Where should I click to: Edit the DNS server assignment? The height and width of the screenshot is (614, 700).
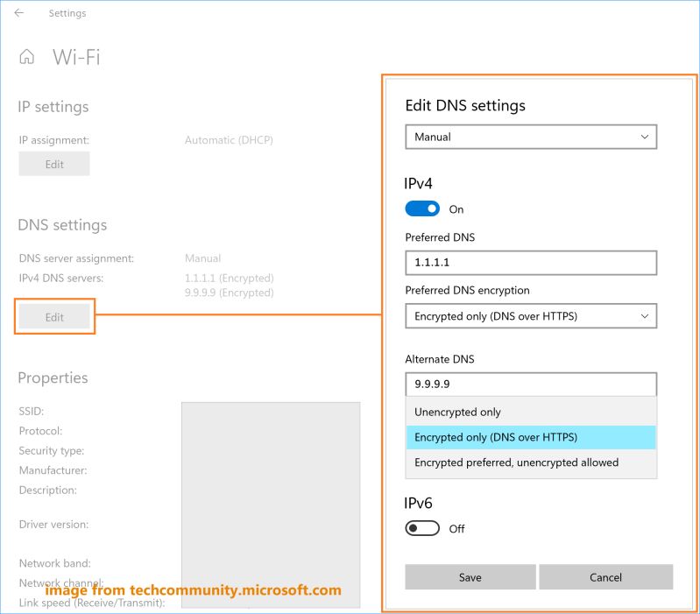click(x=54, y=317)
